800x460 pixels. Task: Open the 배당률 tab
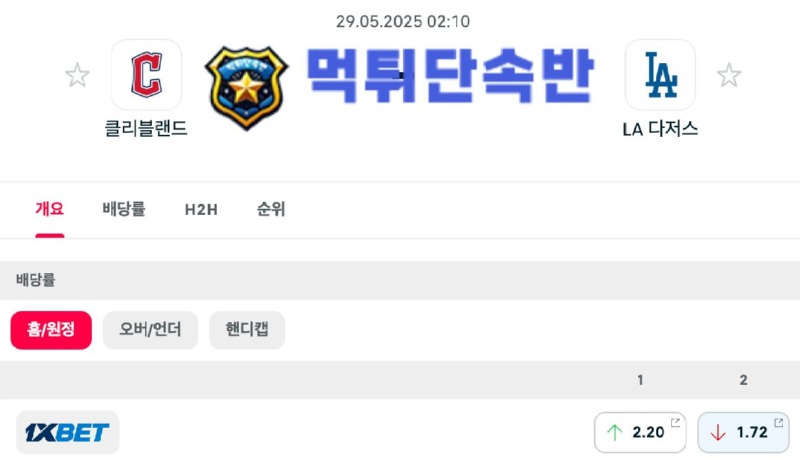(x=124, y=209)
